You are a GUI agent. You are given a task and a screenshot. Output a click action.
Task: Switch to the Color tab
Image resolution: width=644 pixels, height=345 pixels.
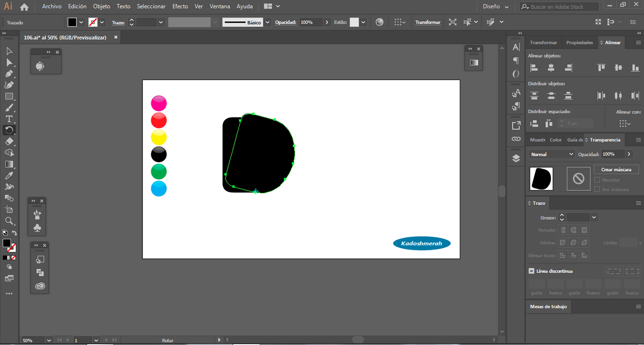[x=556, y=140]
